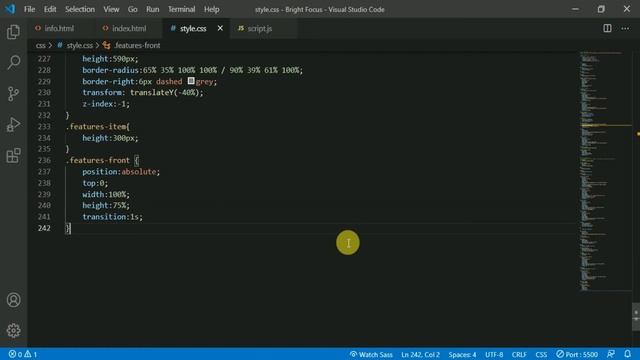Screen dimensions: 640x360
Task: Select language mode CSS in status bar
Action: click(x=541, y=354)
